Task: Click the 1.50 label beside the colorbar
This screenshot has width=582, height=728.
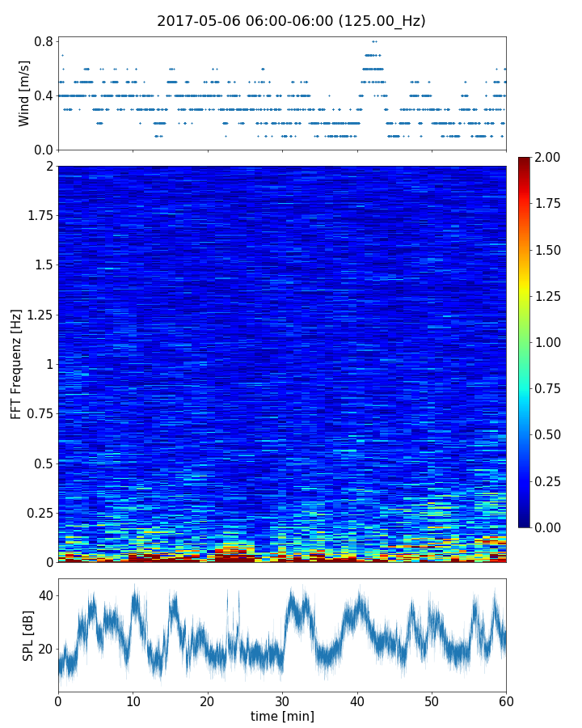Action: [550, 250]
